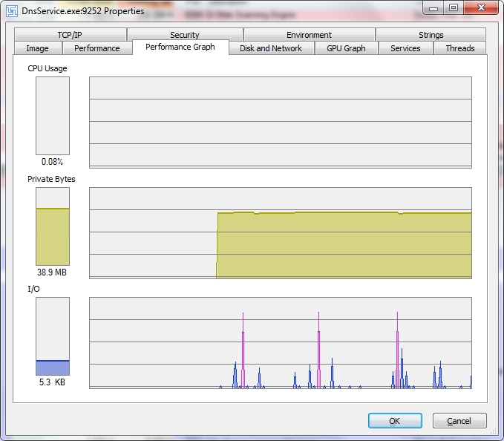Click the CPU Usage history graph
The width and height of the screenshot is (504, 441).
pyautogui.click(x=281, y=122)
